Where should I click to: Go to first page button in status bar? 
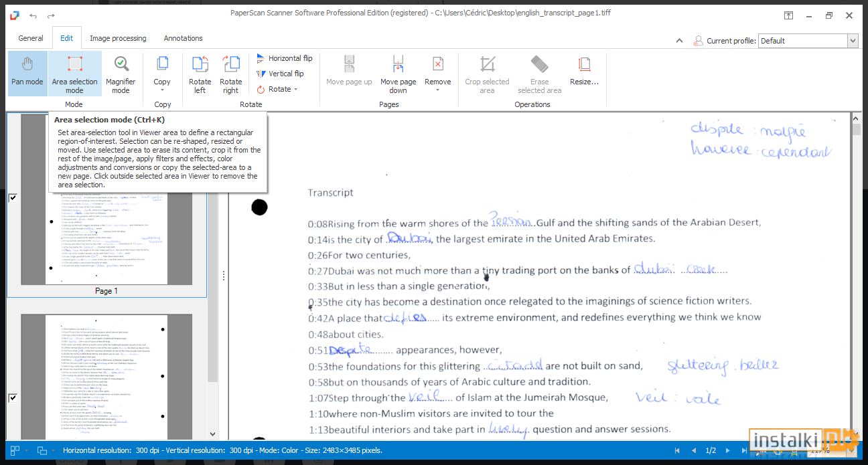coord(677,451)
